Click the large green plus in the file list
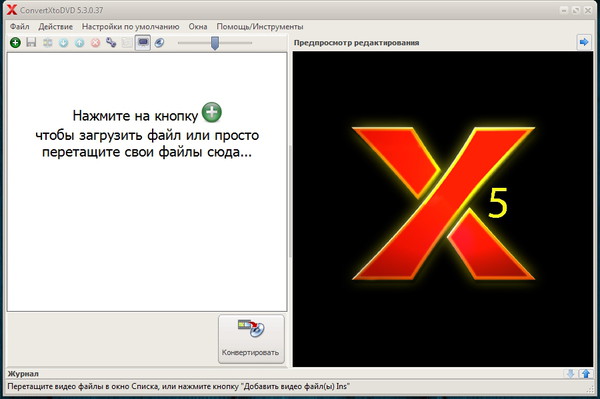The width and height of the screenshot is (600, 399). click(212, 112)
